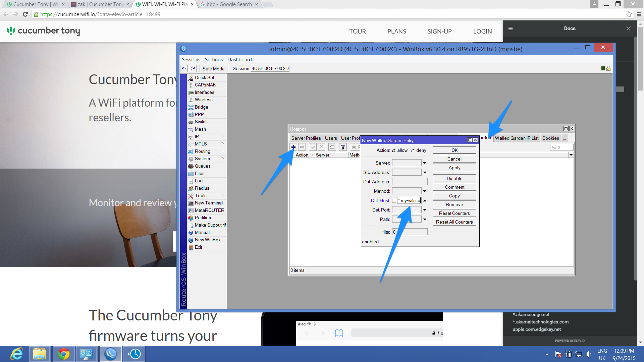Click the LOGIN link on the website
The image size is (644, 362).
click(x=482, y=31)
